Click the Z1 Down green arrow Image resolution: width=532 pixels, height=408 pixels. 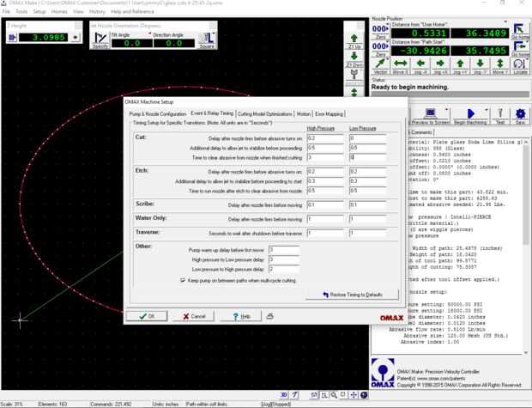tap(354, 56)
